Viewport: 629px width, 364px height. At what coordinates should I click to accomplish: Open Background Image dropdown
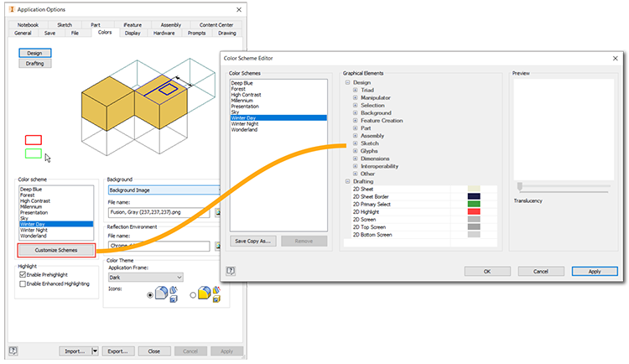tap(164, 190)
